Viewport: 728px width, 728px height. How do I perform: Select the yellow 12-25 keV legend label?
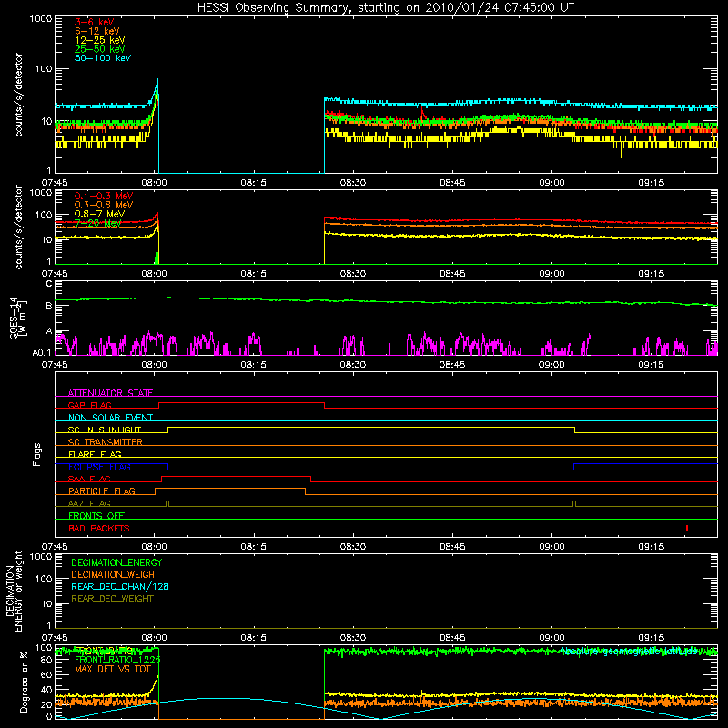tap(100, 40)
